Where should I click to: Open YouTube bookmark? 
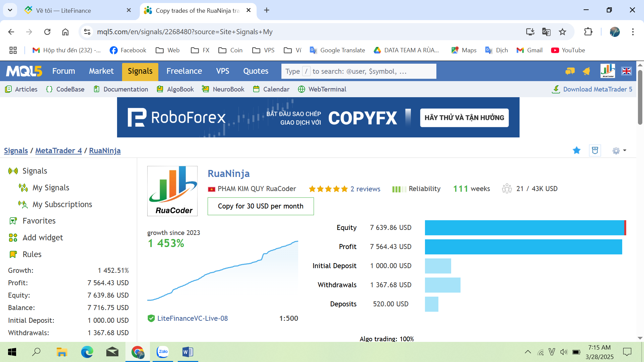(x=568, y=50)
